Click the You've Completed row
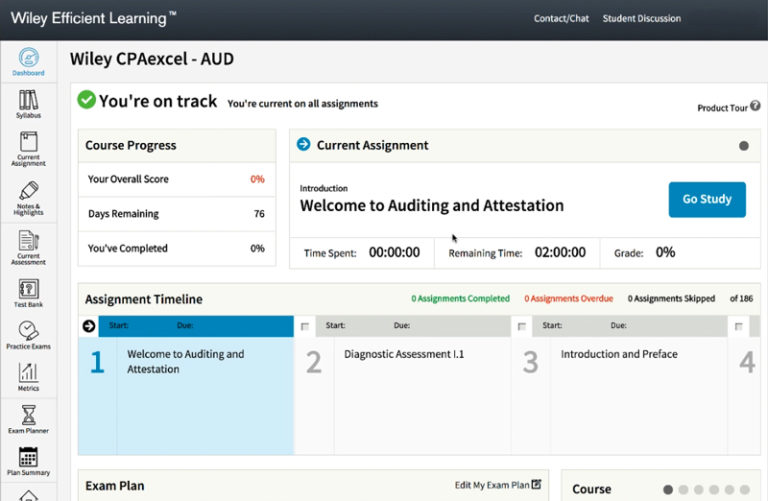 coord(177,248)
